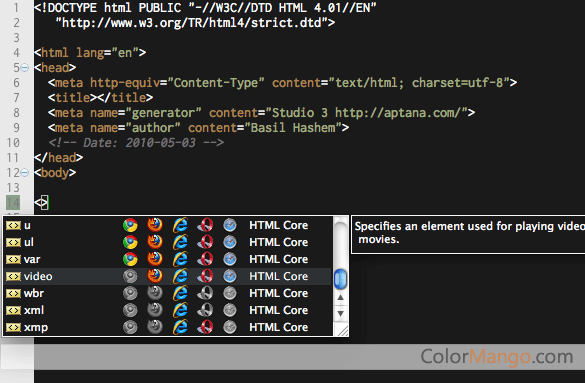Click the Internet Explorer icon in the xmp row

pyautogui.click(x=180, y=327)
